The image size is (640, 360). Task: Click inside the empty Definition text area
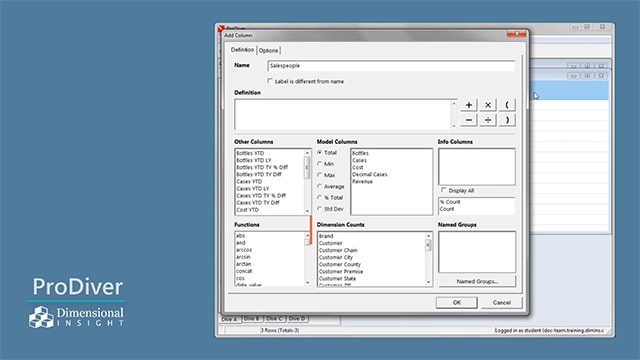click(x=343, y=115)
